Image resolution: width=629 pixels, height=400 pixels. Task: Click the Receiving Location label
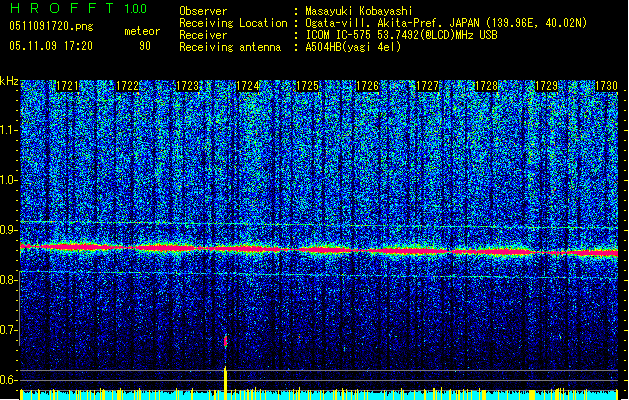point(233,23)
